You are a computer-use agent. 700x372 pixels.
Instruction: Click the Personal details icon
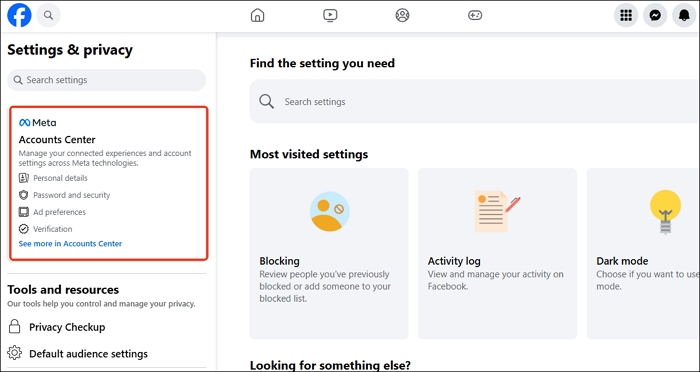[24, 178]
